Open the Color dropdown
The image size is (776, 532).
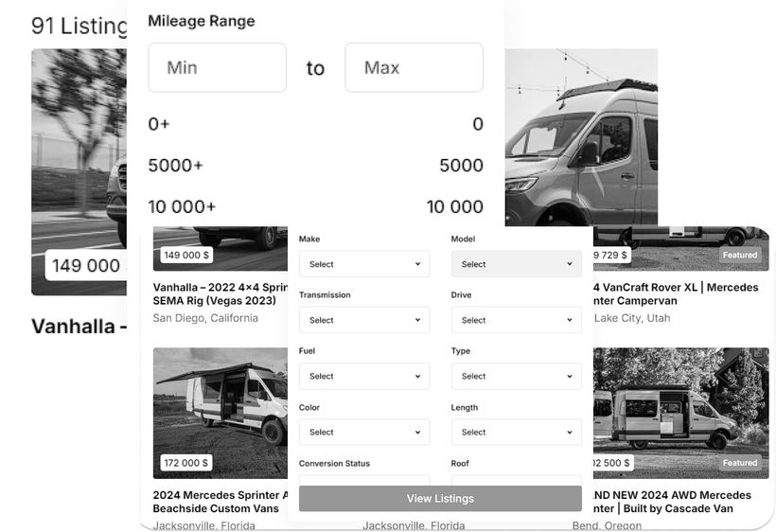tap(364, 432)
